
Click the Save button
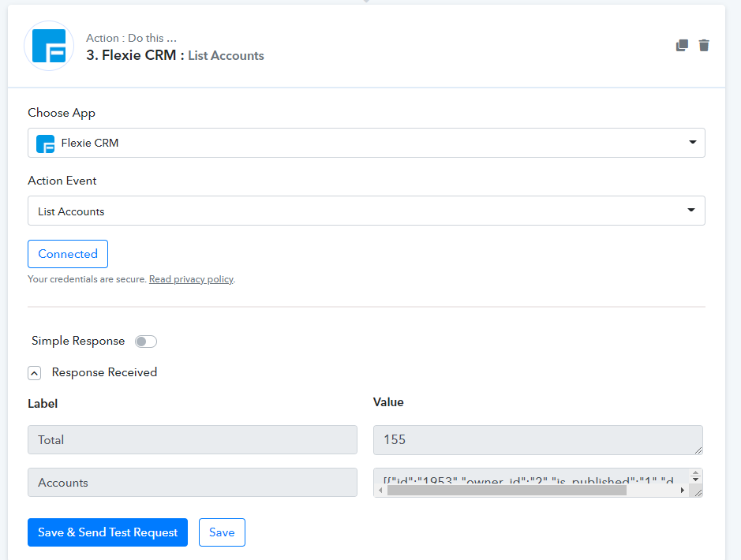[222, 532]
